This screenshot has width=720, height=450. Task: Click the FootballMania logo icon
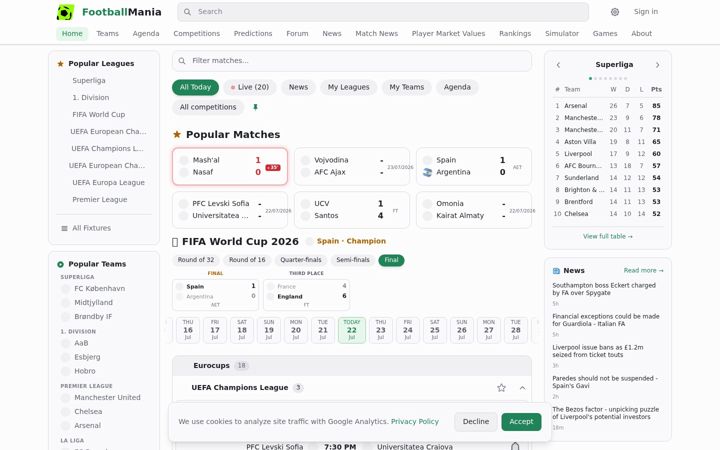pyautogui.click(x=65, y=12)
